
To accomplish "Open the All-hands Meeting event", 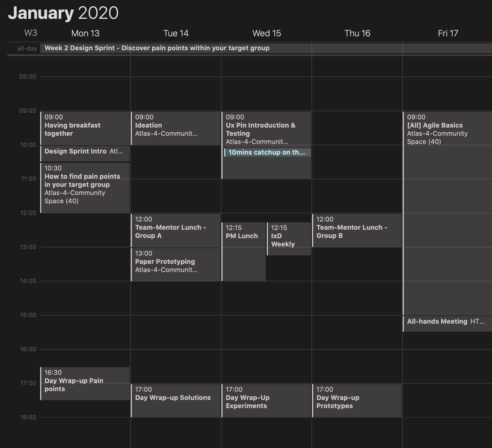I will pyautogui.click(x=447, y=324).
